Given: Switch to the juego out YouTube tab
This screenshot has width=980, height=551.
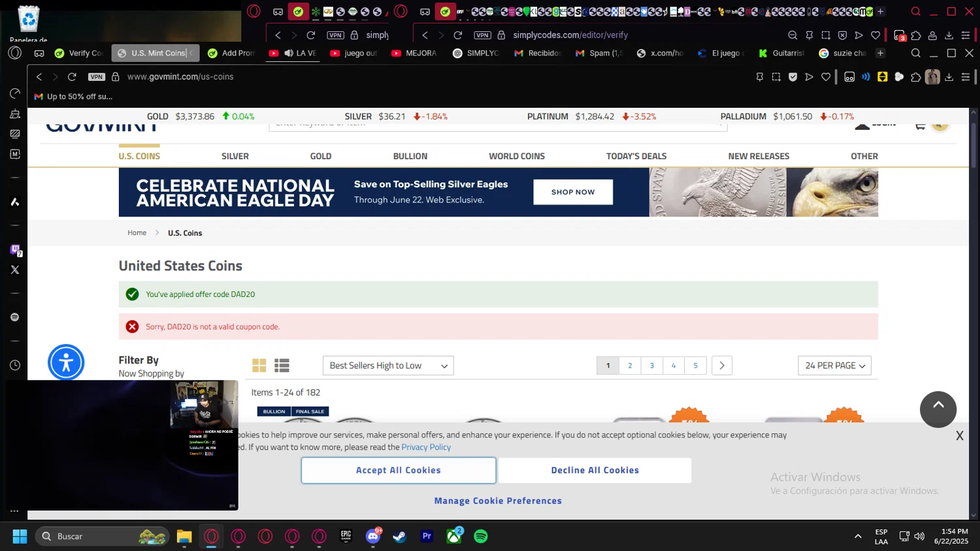Looking at the screenshot, I should click(x=354, y=54).
